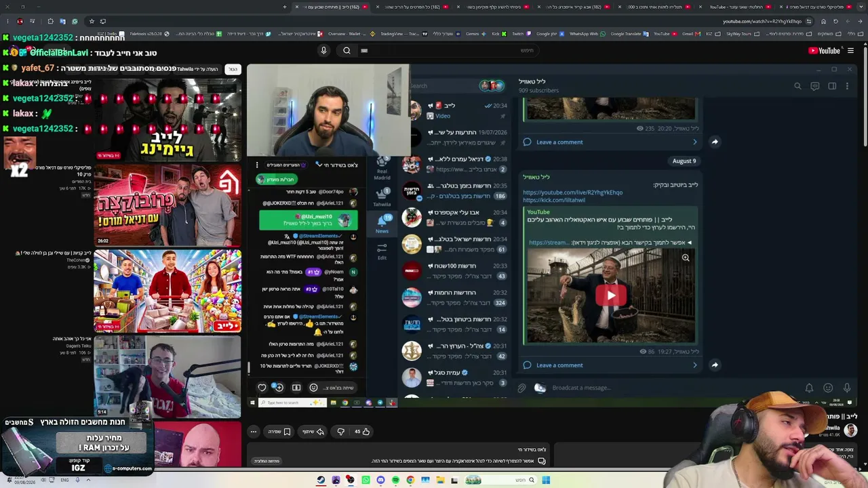Open the חדשות 100שטח chat row
The width and height of the screenshot is (868, 488).
tap(454, 270)
